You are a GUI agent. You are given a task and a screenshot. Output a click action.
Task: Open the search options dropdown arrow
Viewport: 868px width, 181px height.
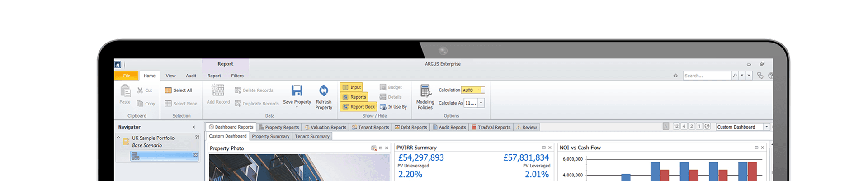click(742, 76)
